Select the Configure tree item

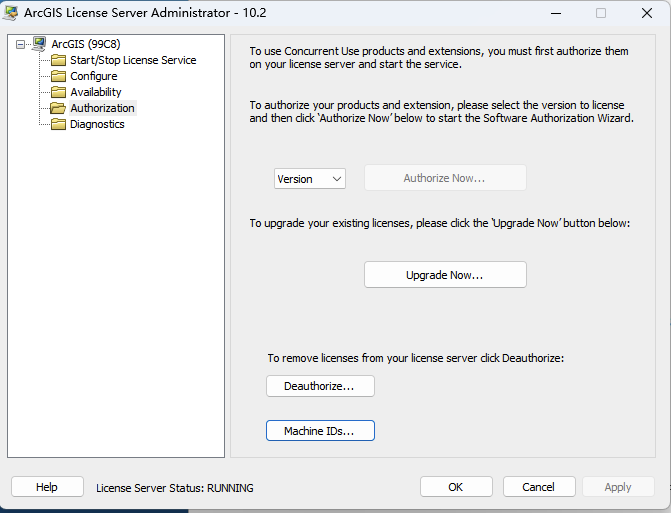coord(94,76)
